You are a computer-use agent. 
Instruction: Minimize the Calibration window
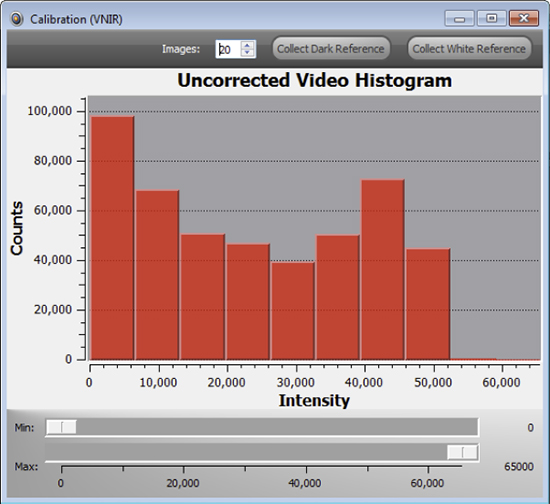tap(459, 18)
